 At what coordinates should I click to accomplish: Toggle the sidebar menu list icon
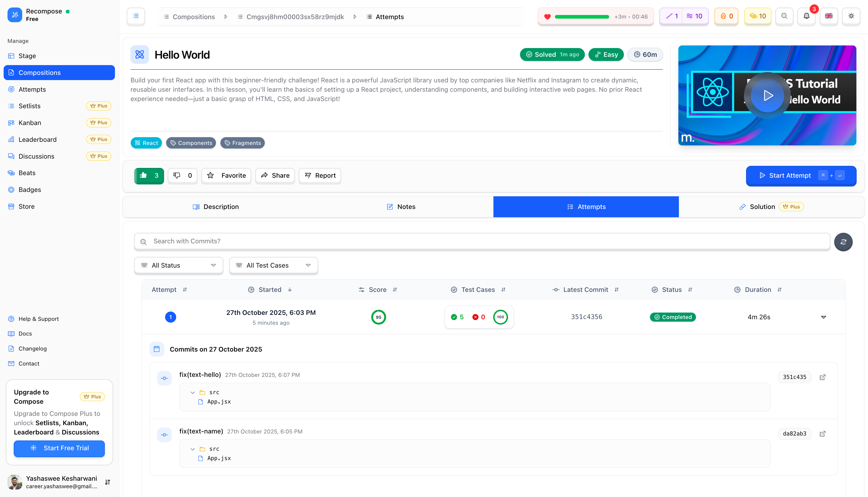(x=136, y=16)
